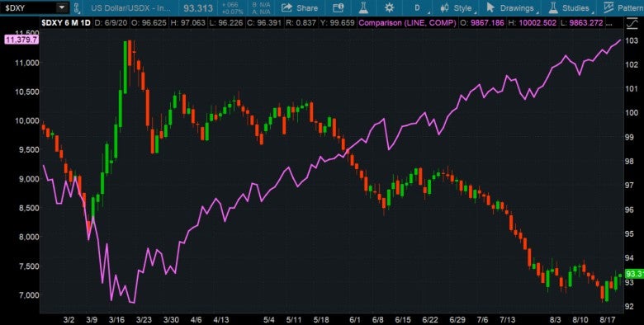Screen dimensions: 644x325
Task: Click the chart scale toggle icon on price axis
Action: coord(632,24)
